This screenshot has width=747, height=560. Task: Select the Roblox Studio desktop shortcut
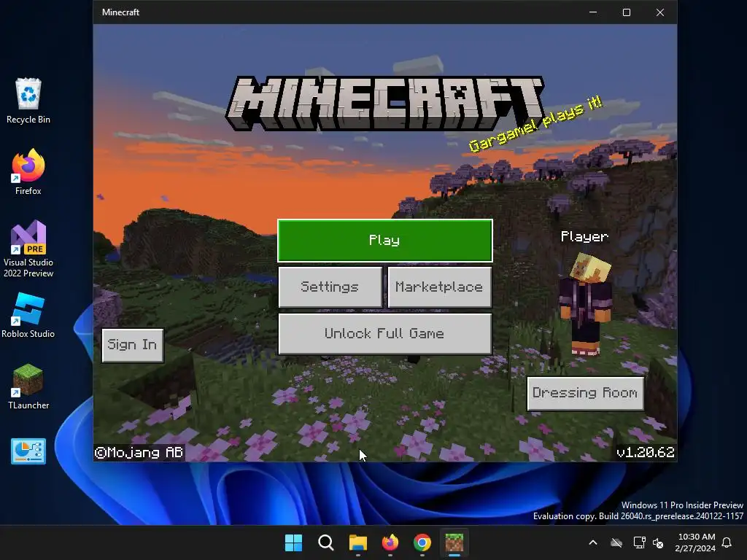[x=28, y=315]
